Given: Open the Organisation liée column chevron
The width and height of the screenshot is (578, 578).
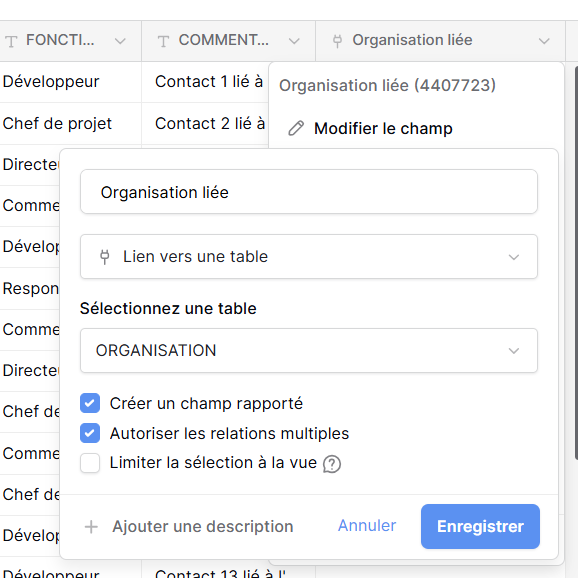Looking at the screenshot, I should point(544,41).
